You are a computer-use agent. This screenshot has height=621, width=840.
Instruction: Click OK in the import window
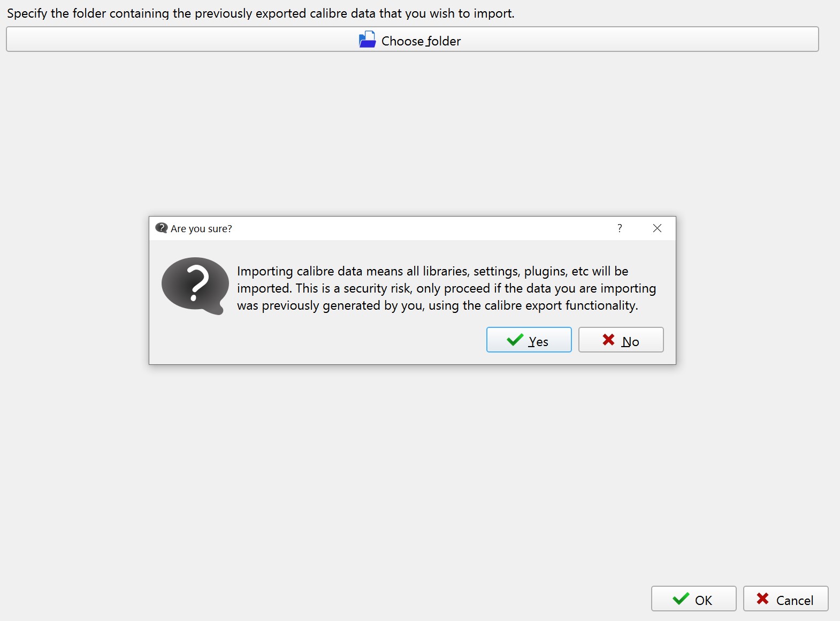tap(693, 599)
